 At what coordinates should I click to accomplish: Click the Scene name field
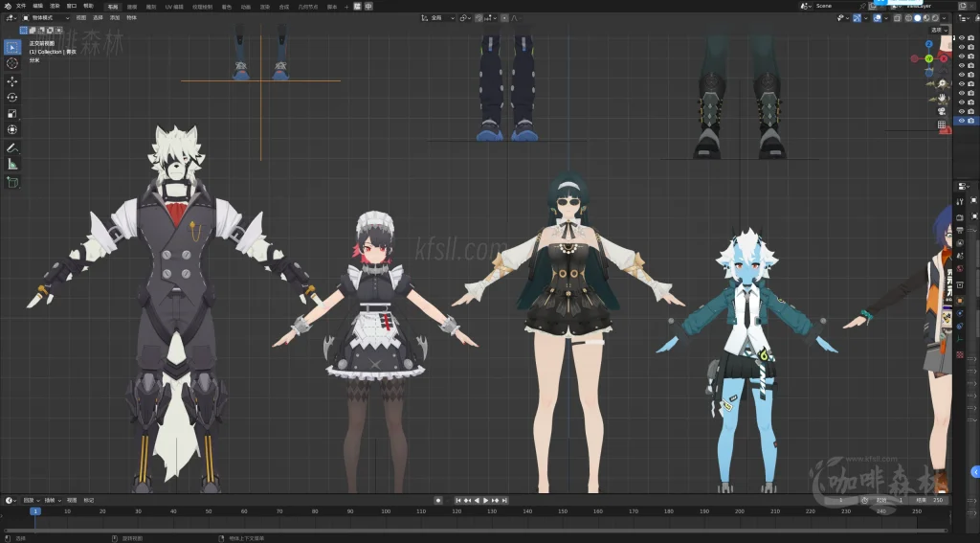pyautogui.click(x=835, y=6)
